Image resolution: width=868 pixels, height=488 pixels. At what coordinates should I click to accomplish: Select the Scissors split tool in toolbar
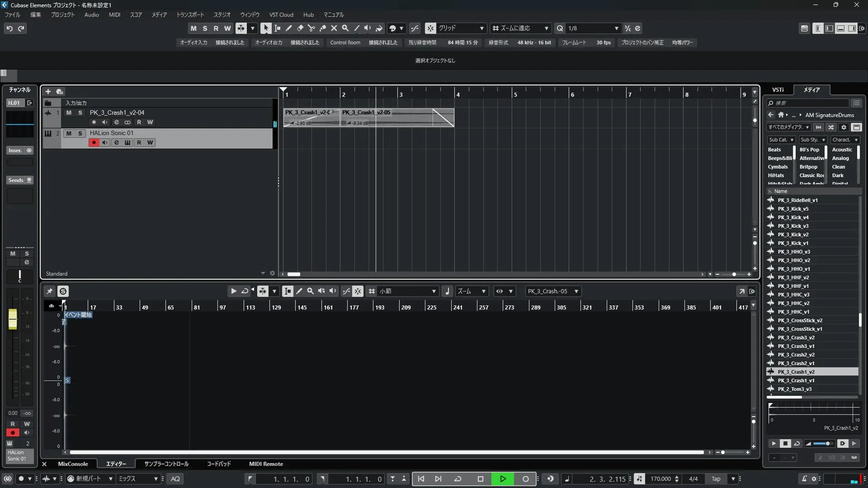click(x=311, y=28)
